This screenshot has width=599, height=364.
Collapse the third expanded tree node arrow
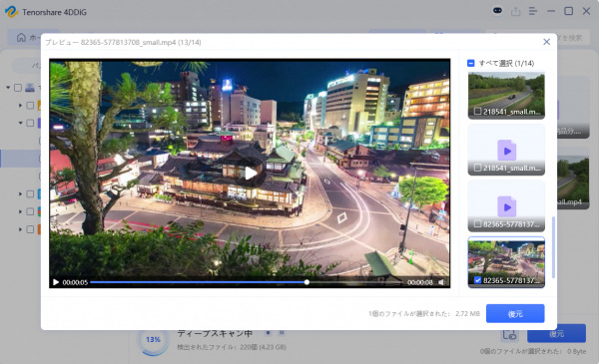coord(20,123)
